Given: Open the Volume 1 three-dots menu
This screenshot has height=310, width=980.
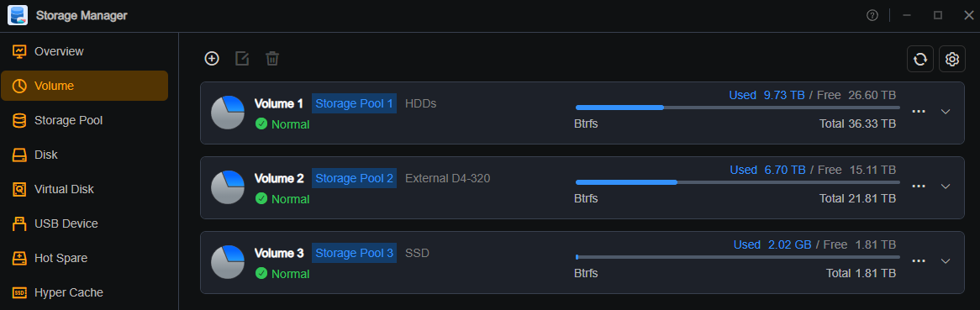Looking at the screenshot, I should (918, 111).
